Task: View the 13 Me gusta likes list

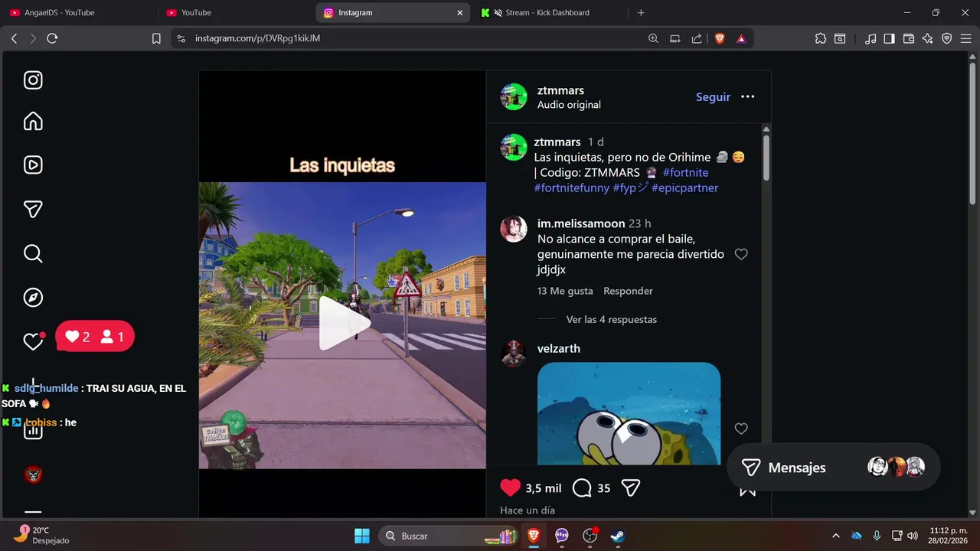Action: pyautogui.click(x=565, y=291)
